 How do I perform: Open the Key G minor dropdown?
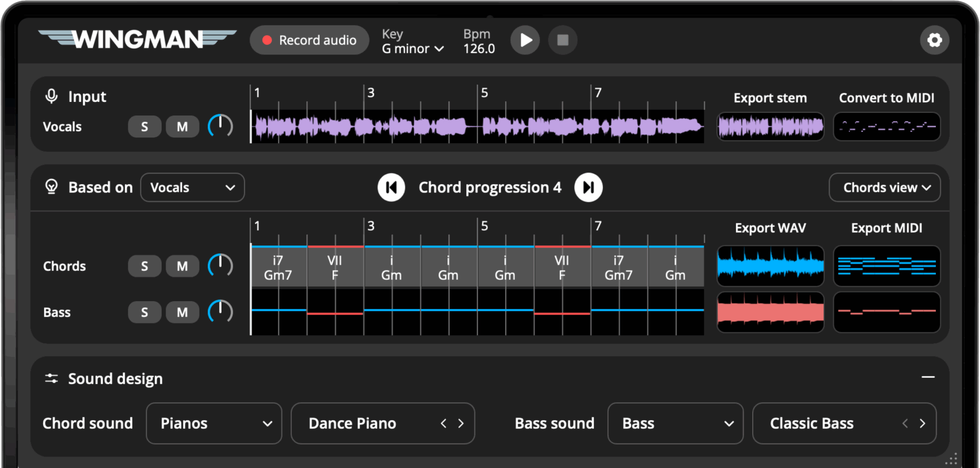click(413, 49)
